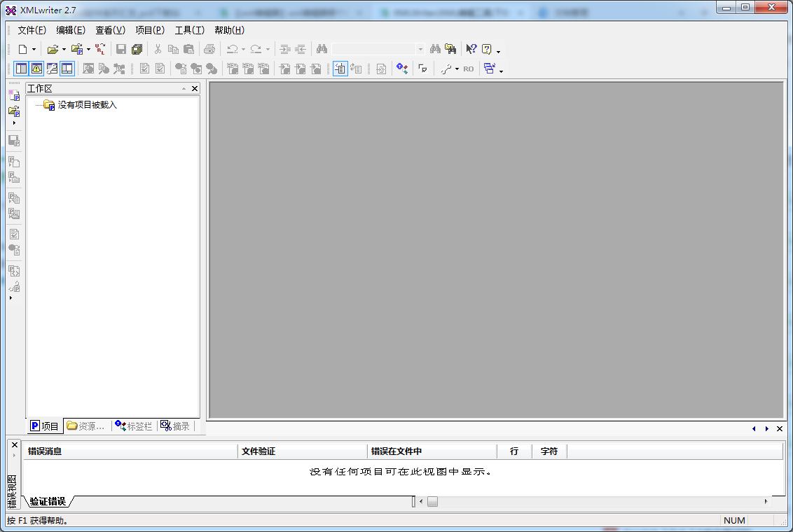Toggle the workspace panel view button
This screenshot has height=532, width=793.
click(21, 68)
